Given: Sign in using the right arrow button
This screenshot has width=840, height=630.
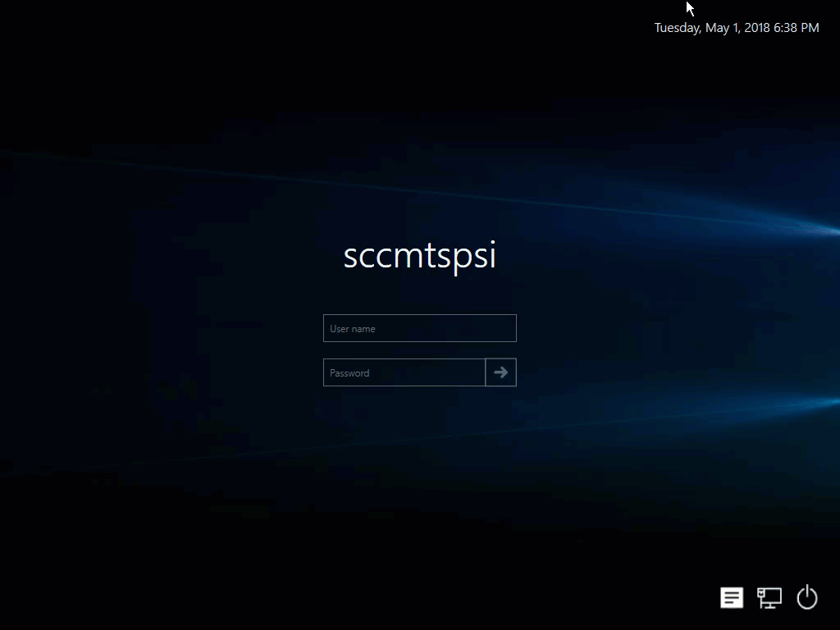Looking at the screenshot, I should click(x=500, y=372).
